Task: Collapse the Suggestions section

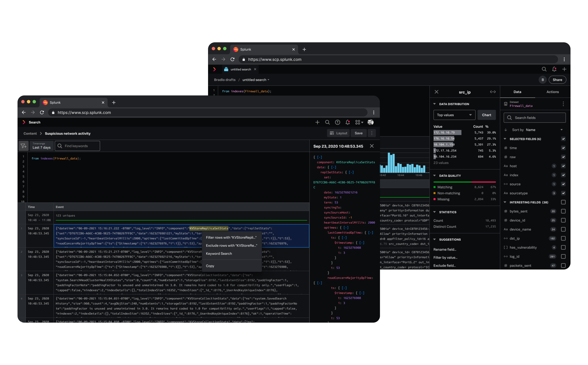Action: pyautogui.click(x=435, y=240)
